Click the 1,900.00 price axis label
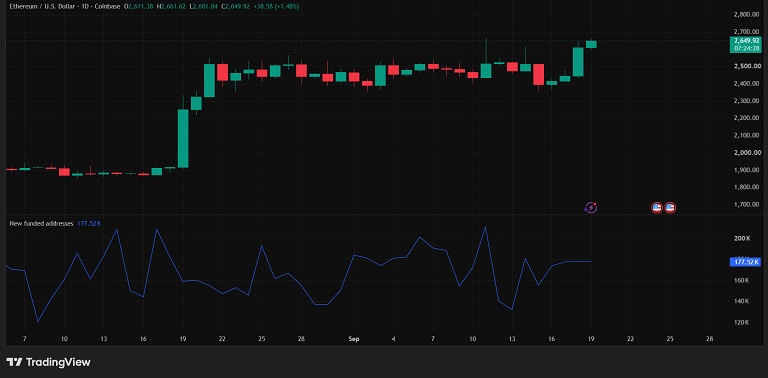Viewport: 768px width, 378px height. click(747, 170)
